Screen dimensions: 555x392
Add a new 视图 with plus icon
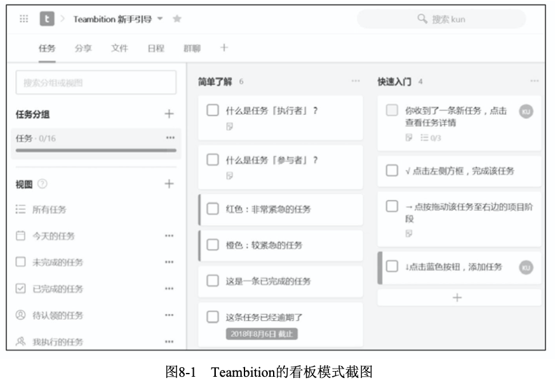(169, 184)
